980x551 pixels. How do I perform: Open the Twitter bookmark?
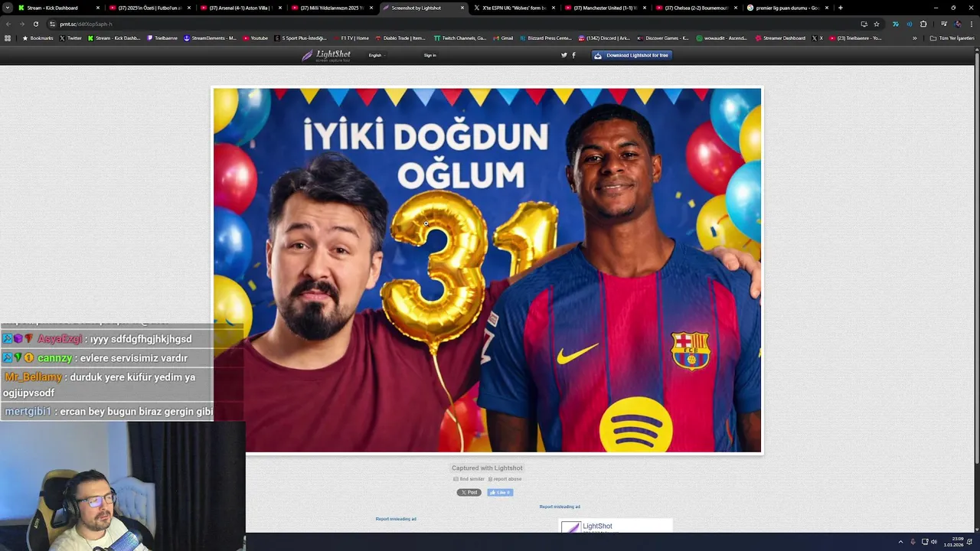pyautogui.click(x=70, y=37)
